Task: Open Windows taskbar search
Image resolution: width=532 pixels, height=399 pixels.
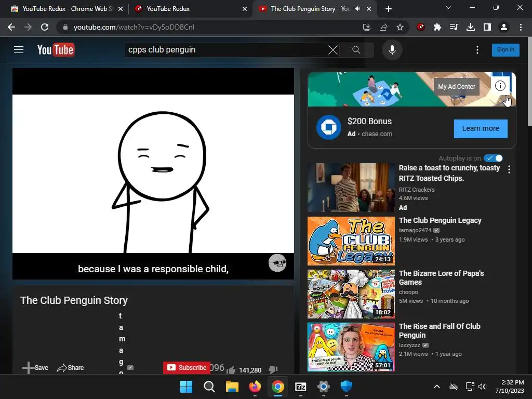Action: [209, 387]
